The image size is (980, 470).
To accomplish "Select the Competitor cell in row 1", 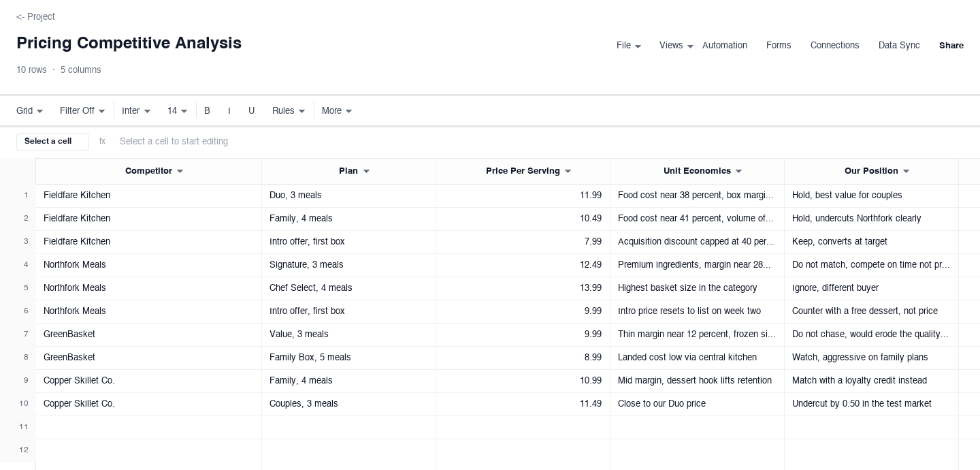I will pos(148,195).
